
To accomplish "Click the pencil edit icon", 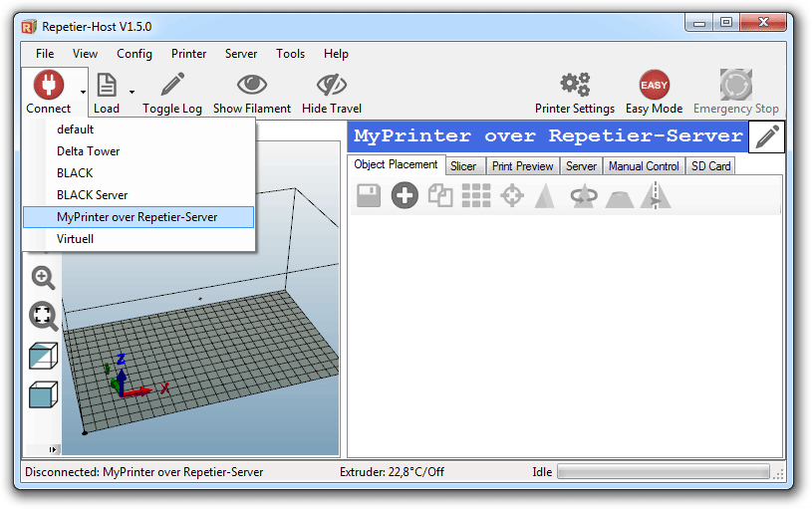I will coord(766,136).
